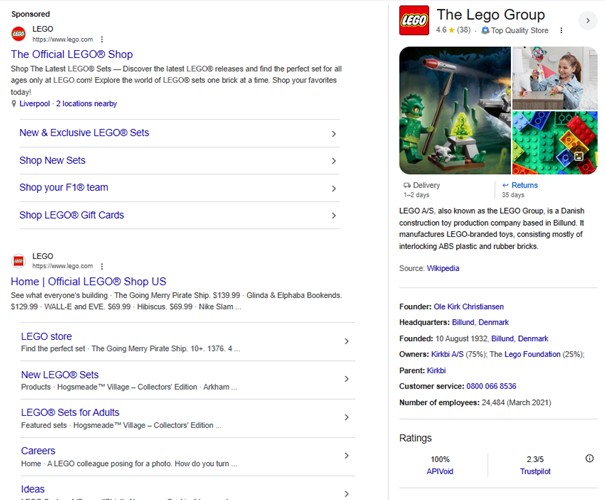Click the chevron for Shop New Sets
Screen dimensions: 605x500
(x=334, y=161)
